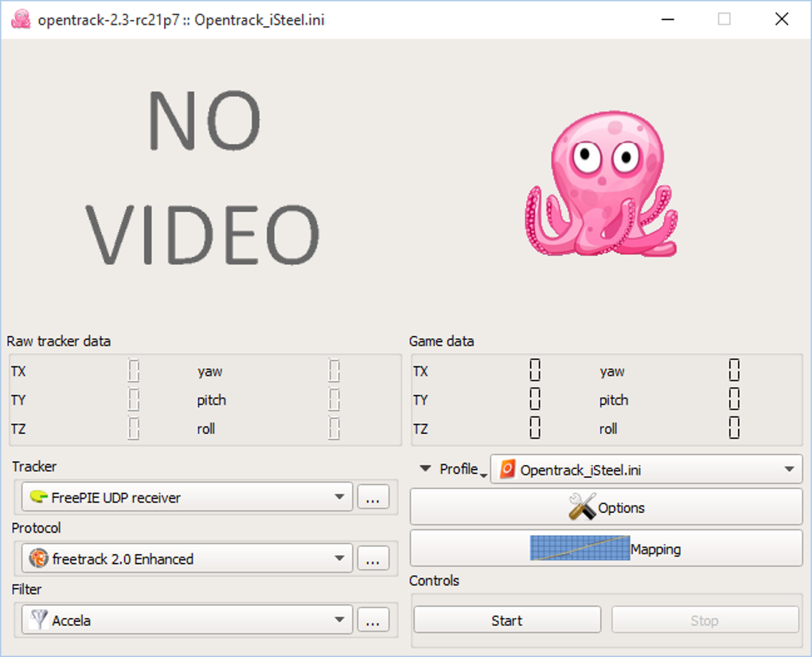Click the 'TY' label under Raw tracker data
Viewport: 812px width, 657px height.
18,400
